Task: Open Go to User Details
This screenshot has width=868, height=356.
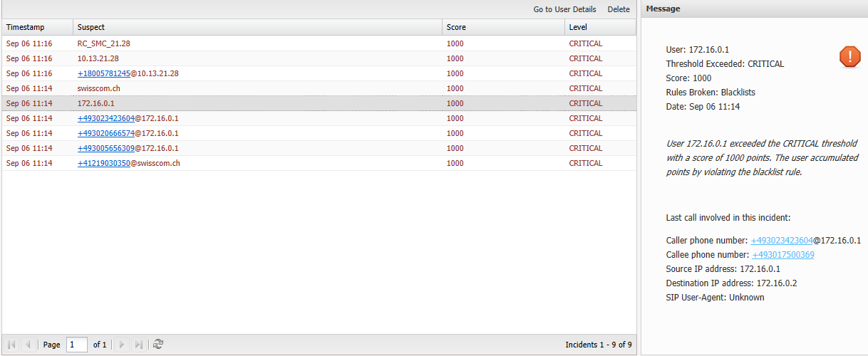Action: 564,9
